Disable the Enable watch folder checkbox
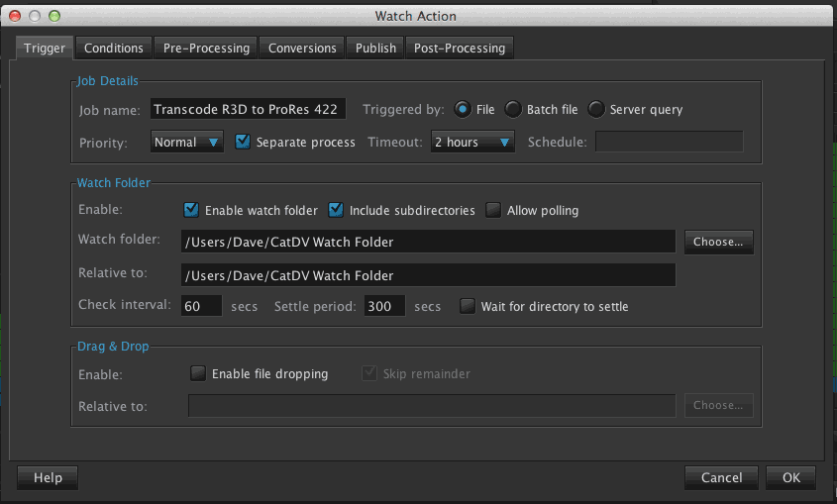Image resolution: width=837 pixels, height=504 pixels. pos(192,210)
